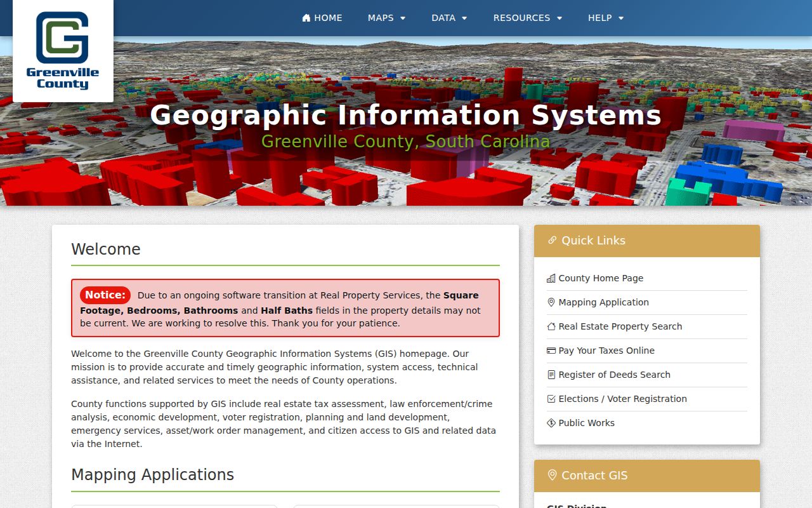Click the map pin icon beside Mapping Application
The width and height of the screenshot is (812, 508).
tap(551, 302)
